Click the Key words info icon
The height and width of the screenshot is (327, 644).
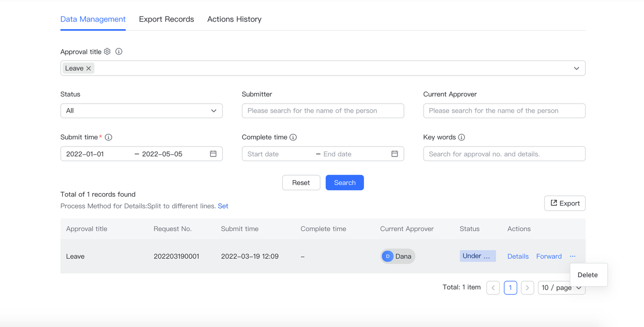coord(461,137)
